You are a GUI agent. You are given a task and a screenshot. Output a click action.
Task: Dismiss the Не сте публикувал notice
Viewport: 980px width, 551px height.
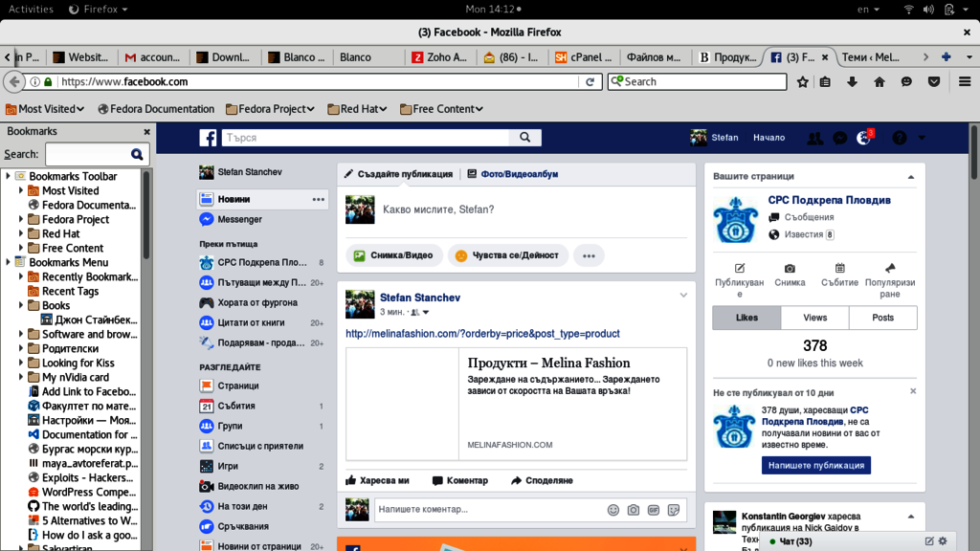[913, 391]
